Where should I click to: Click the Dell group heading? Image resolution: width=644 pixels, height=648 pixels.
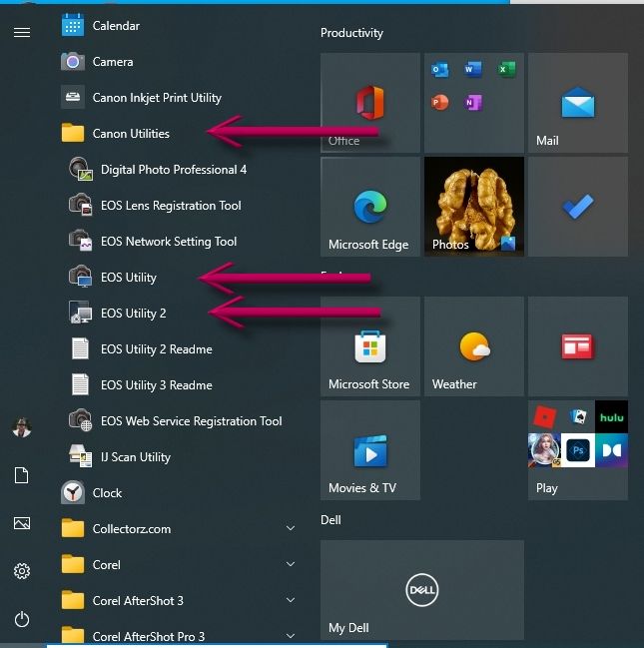pyautogui.click(x=330, y=519)
